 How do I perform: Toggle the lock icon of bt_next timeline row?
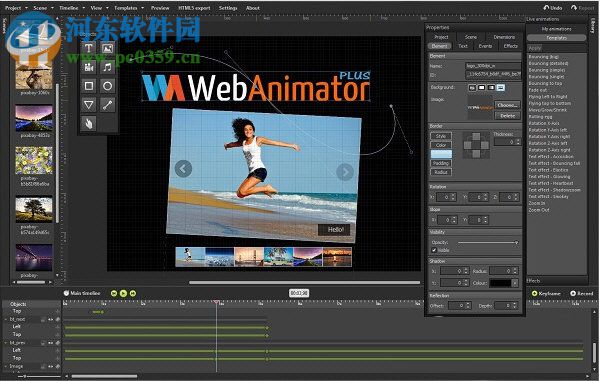pos(43,319)
